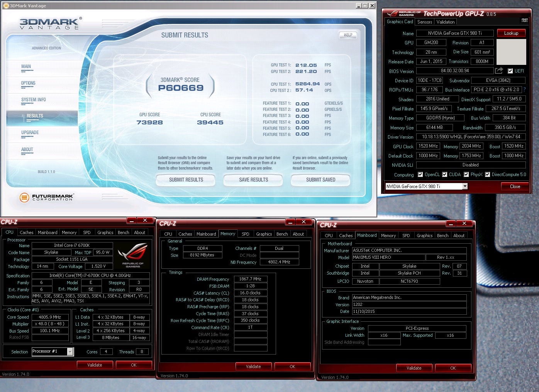
Task: Open Graphics tab in left CPU-Z window
Action: [x=105, y=232]
